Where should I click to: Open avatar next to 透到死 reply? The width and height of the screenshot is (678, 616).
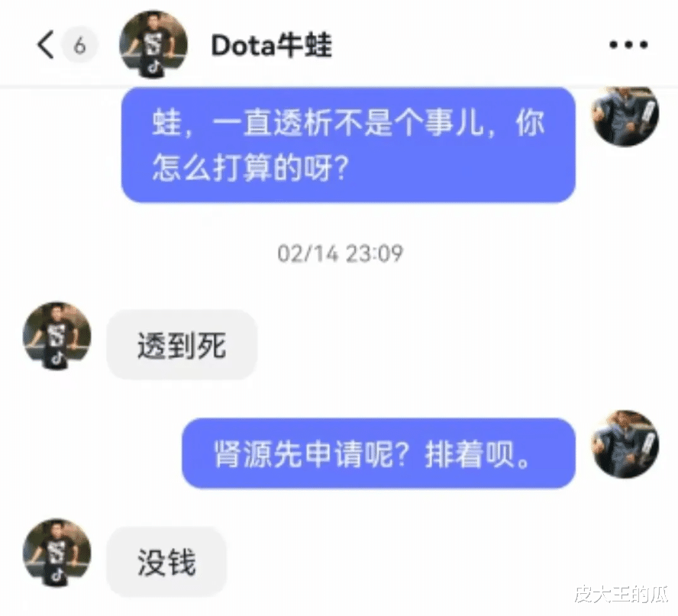pos(57,336)
